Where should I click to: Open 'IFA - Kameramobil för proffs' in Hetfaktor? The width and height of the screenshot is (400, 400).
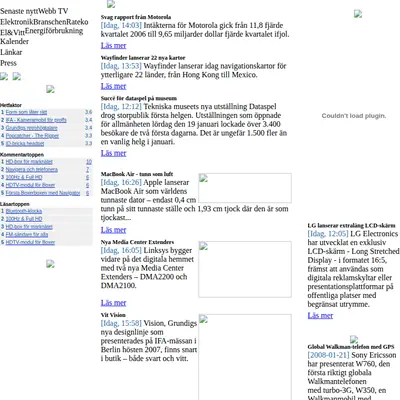click(36, 120)
